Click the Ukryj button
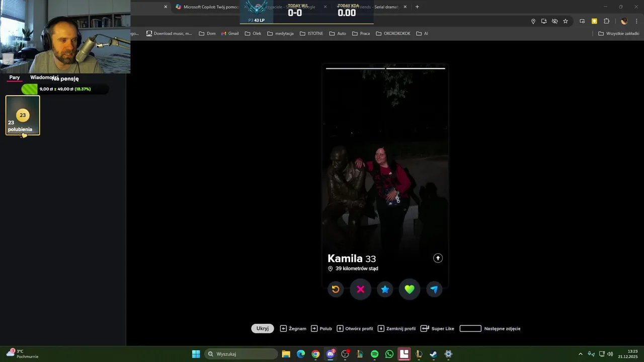 click(263, 328)
